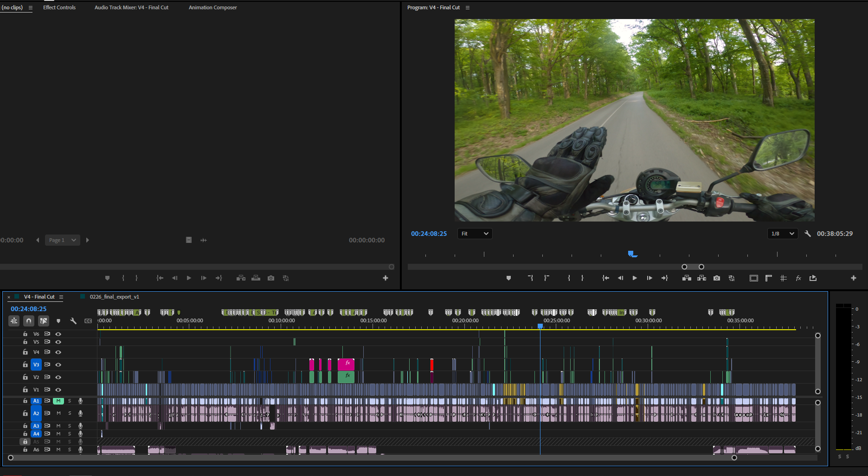Image resolution: width=868 pixels, height=476 pixels.
Task: Switch to the Effect Controls tab
Action: click(x=59, y=7)
